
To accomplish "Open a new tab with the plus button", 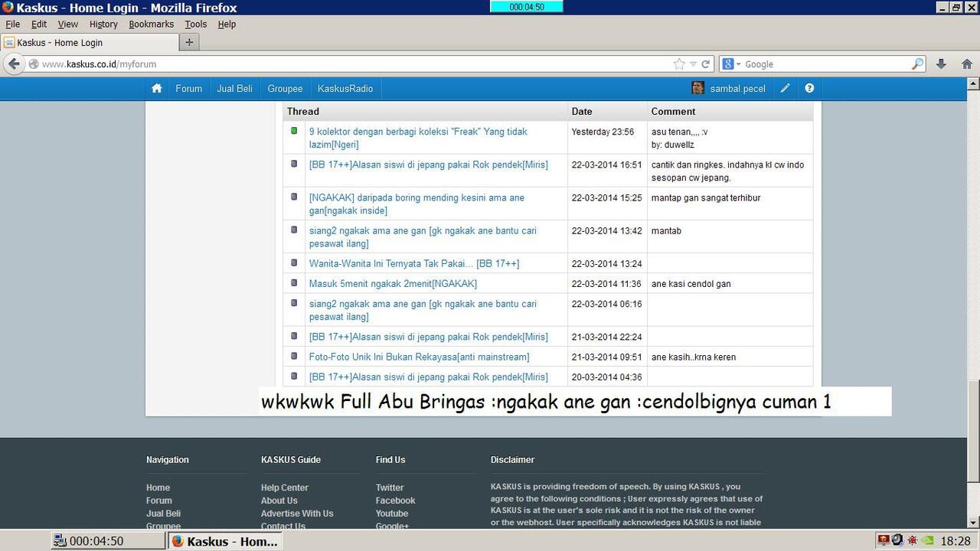I will pyautogui.click(x=189, y=43).
